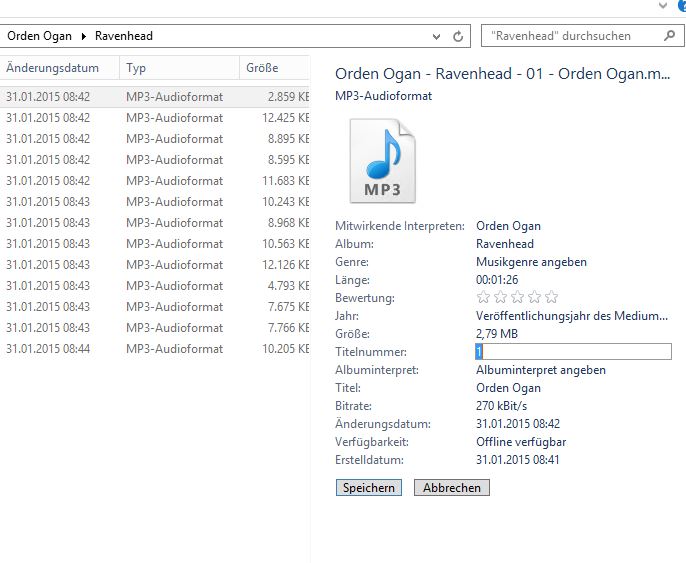Viewport: 686px width, 563px height.
Task: Click the Orden Ogan breadcrumb segment
Action: click(39, 36)
